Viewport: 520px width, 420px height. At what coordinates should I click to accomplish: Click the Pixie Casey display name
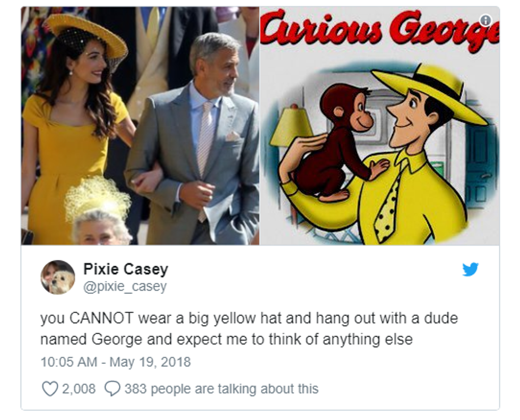126,269
